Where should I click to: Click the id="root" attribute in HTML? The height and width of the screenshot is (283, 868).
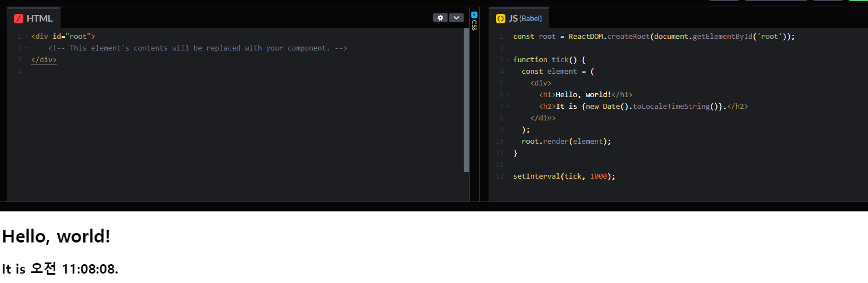(72, 37)
